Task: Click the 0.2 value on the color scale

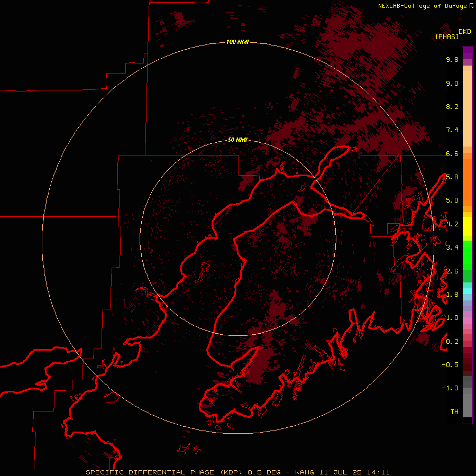Action: tap(452, 342)
